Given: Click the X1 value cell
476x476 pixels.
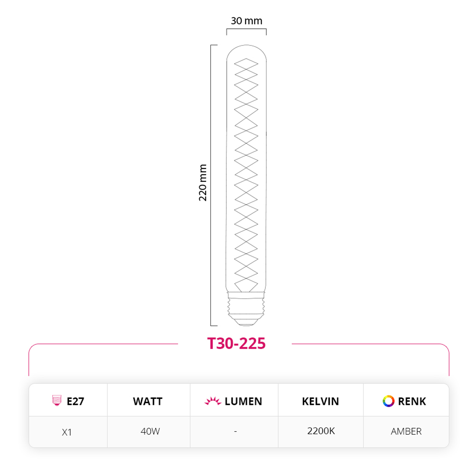Looking at the screenshot, I should 67,432.
